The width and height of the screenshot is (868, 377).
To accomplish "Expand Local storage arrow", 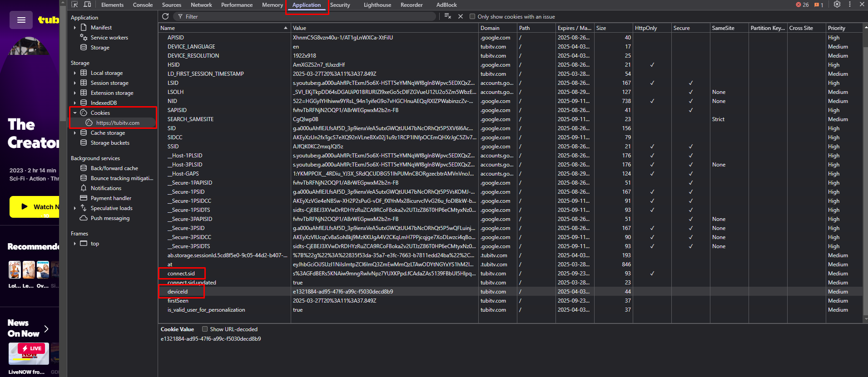I will pyautogui.click(x=75, y=73).
